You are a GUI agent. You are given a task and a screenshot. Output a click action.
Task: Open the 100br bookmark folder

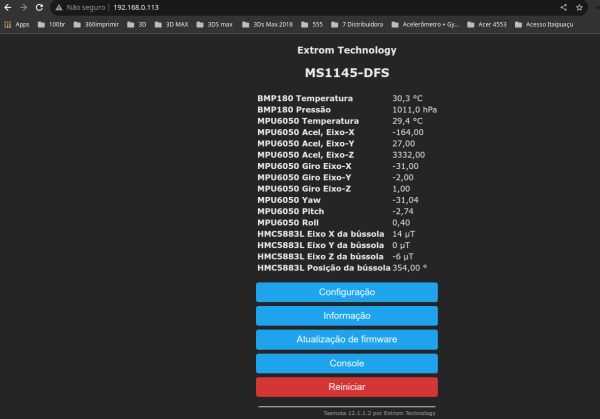[x=52, y=23]
